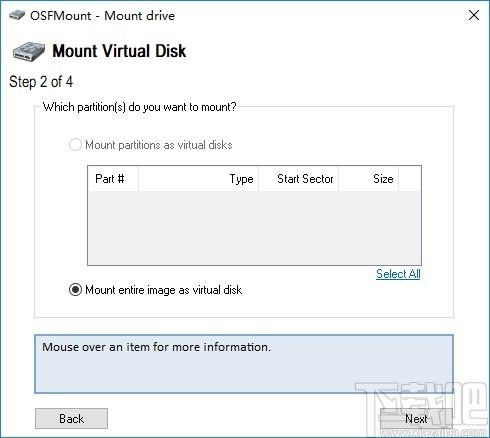Click the Which partition(s) group label
The width and height of the screenshot is (490, 438).
[x=140, y=107]
